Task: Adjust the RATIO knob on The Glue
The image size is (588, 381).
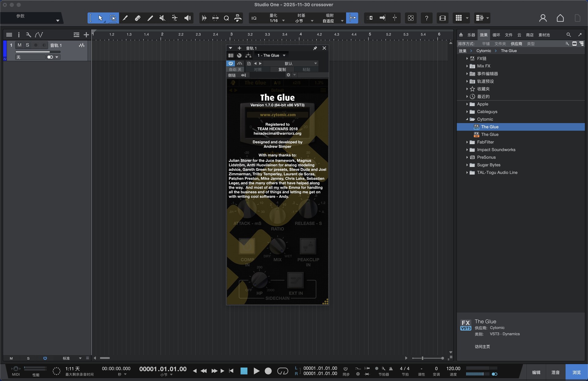Action: [277, 216]
